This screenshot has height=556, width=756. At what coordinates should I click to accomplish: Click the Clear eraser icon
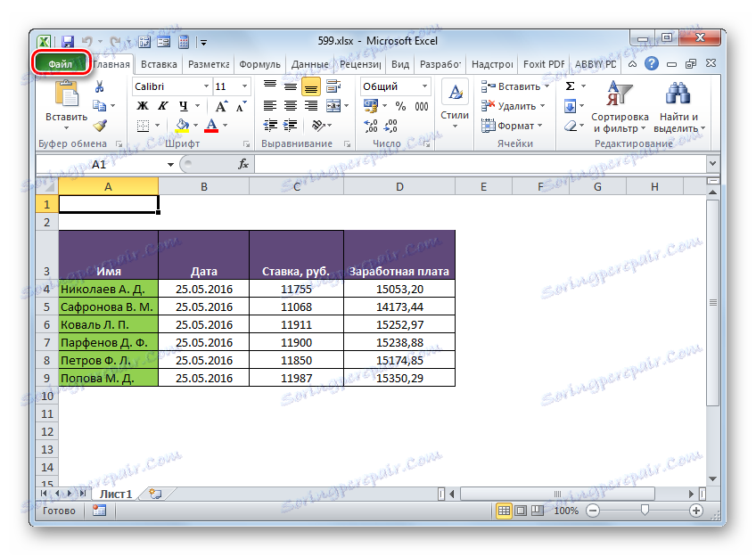coord(571,126)
